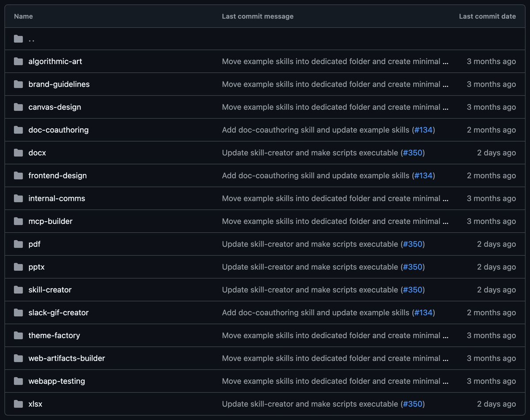The height and width of the screenshot is (420, 530).
Task: Open pull request #134 in doc-coauthoring row
Action: coord(423,130)
